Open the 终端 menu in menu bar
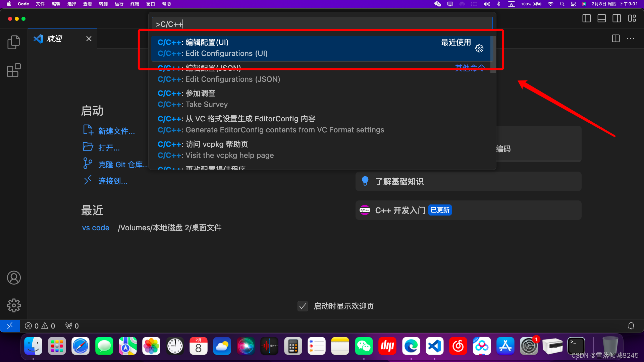Image resolution: width=644 pixels, height=362 pixels. (135, 4)
